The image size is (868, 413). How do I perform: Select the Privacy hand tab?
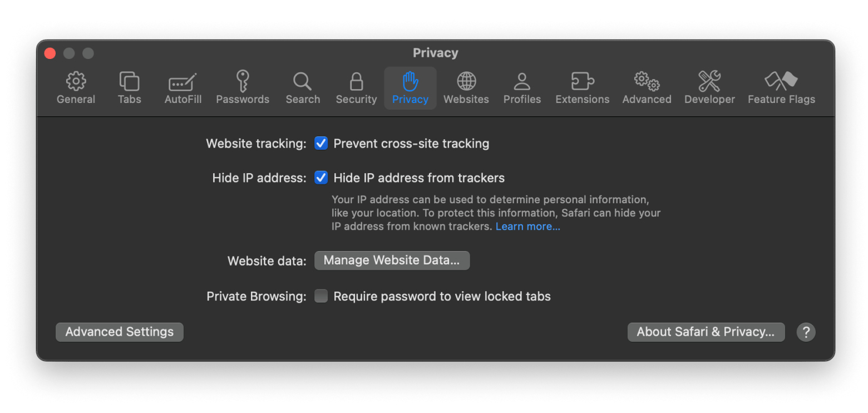coord(410,88)
